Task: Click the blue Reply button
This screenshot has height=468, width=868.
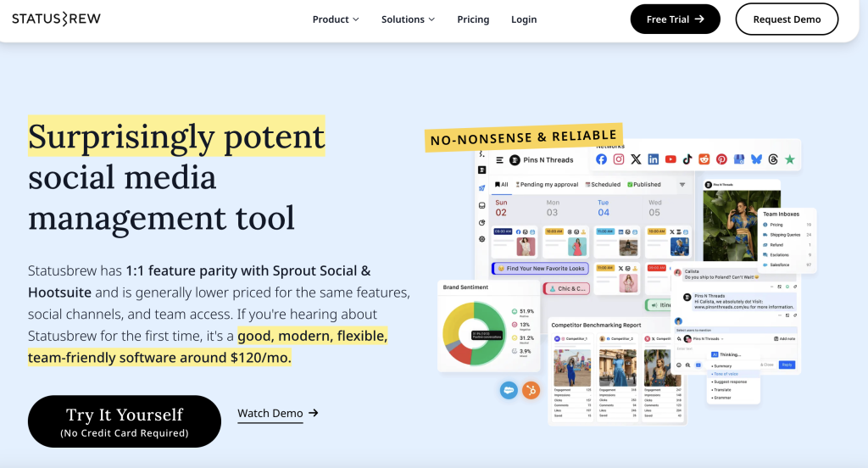Action: [787, 365]
